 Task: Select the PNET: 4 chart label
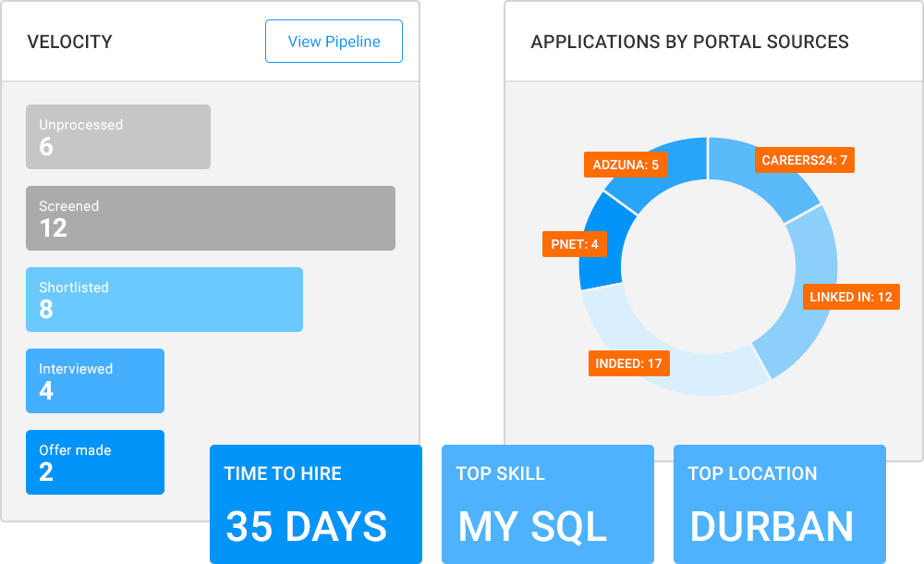click(x=575, y=244)
